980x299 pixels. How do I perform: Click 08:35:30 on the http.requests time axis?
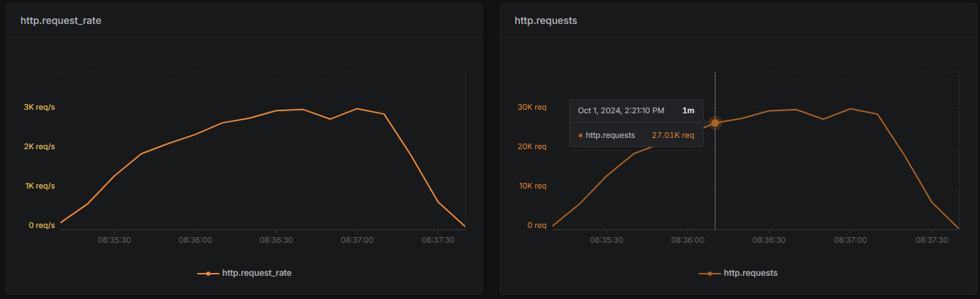606,240
